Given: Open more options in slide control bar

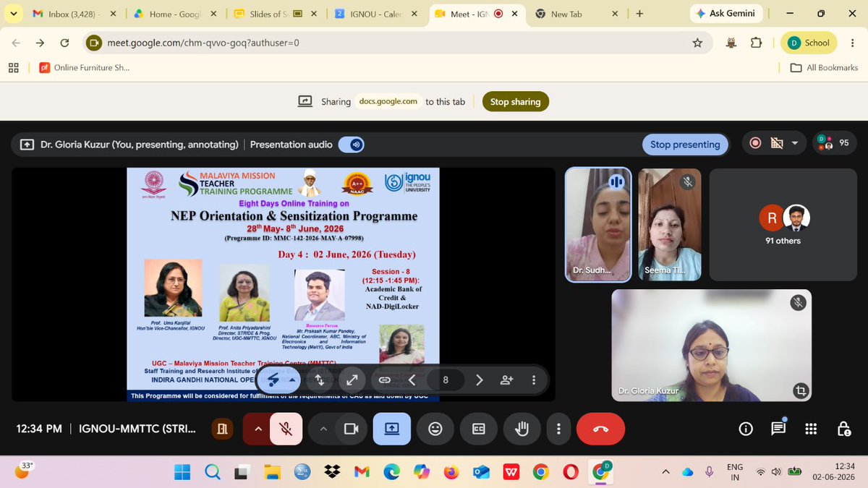Looking at the screenshot, I should [534, 380].
